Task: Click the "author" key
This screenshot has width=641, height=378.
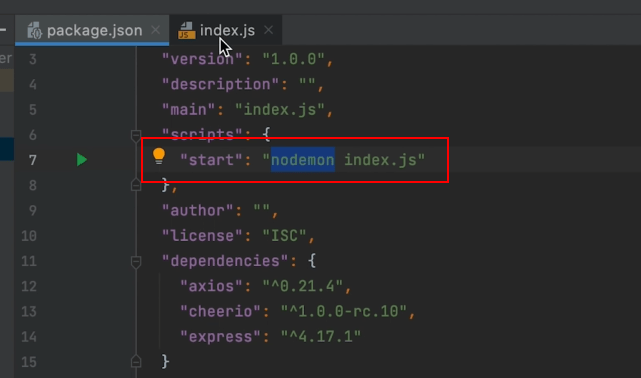Action: tap(198, 211)
